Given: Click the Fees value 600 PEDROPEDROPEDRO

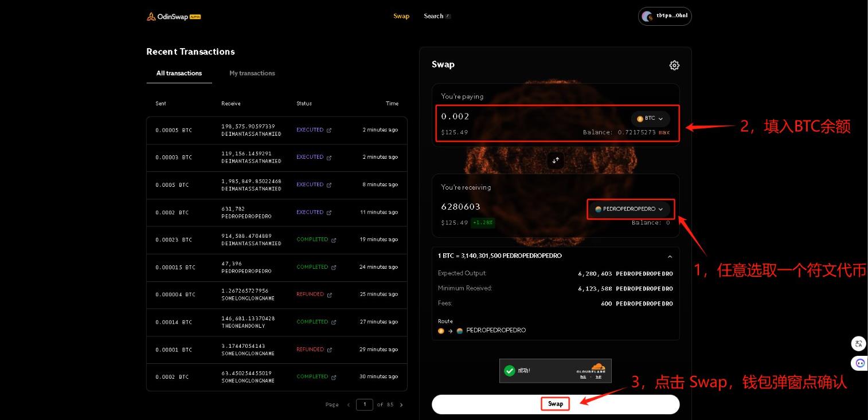Looking at the screenshot, I should 637,304.
